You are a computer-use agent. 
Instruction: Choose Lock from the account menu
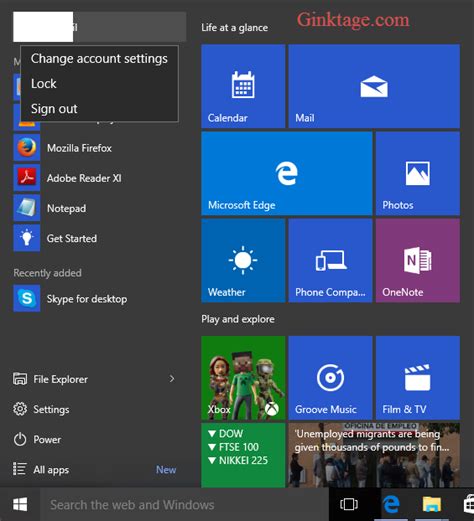[x=99, y=84]
